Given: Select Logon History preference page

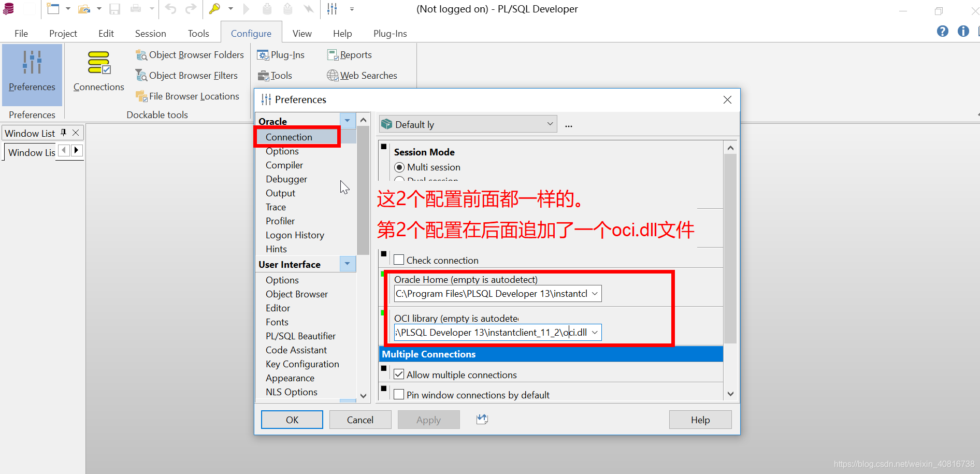Looking at the screenshot, I should point(295,235).
